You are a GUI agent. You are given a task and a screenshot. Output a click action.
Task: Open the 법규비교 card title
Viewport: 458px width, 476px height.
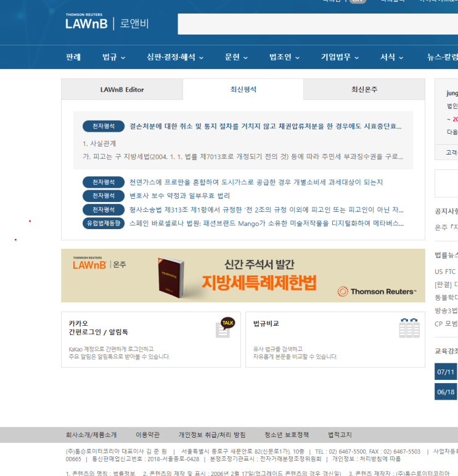[x=266, y=324]
